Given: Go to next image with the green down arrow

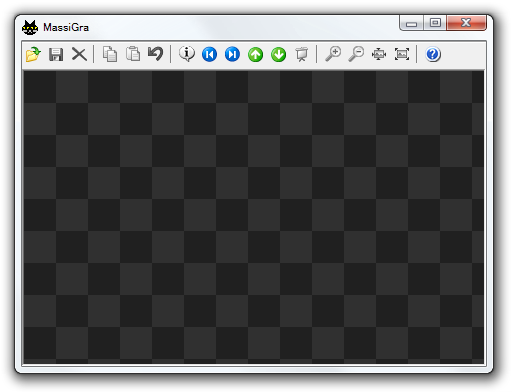Looking at the screenshot, I should (x=279, y=54).
